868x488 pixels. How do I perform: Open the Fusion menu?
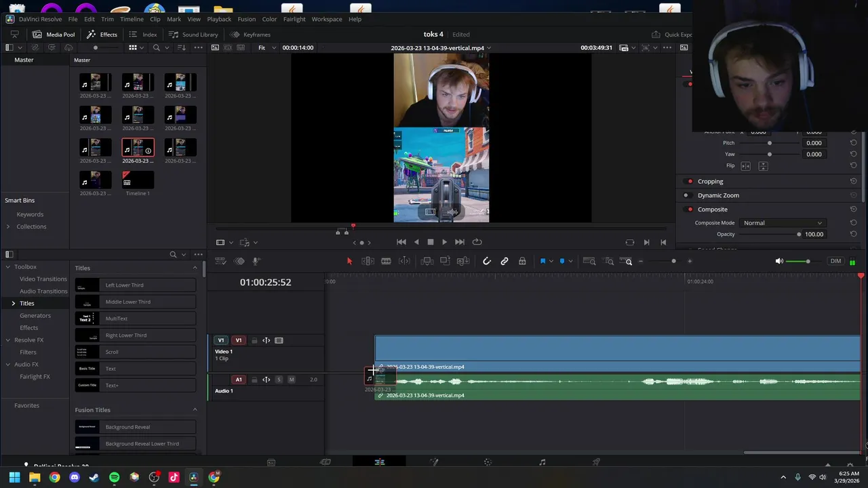[246, 19]
